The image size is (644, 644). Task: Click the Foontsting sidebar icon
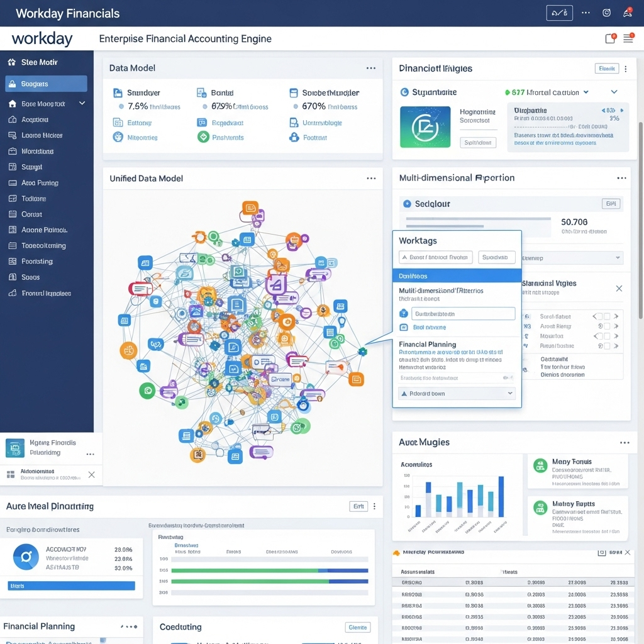13,261
